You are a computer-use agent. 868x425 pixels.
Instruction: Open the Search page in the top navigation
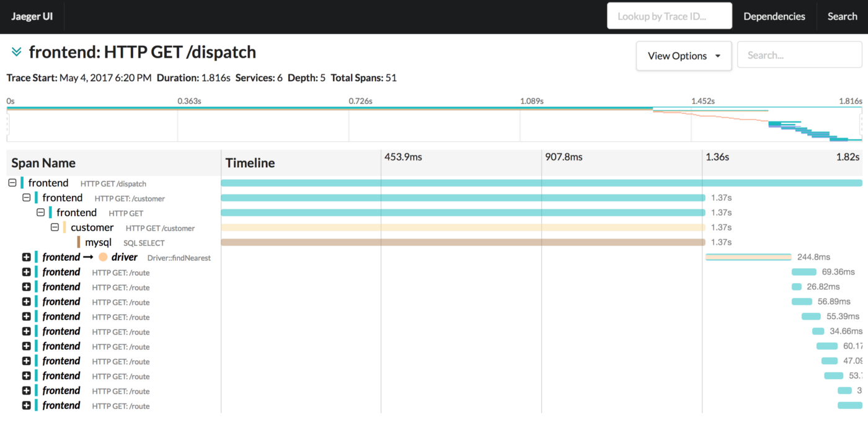coord(842,17)
